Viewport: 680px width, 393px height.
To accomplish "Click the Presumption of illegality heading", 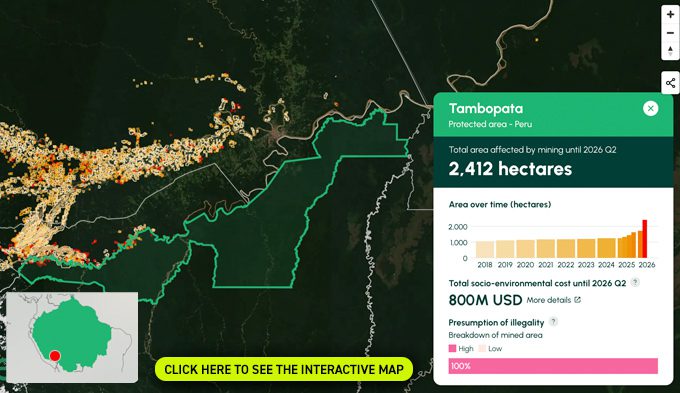I will coord(496,322).
